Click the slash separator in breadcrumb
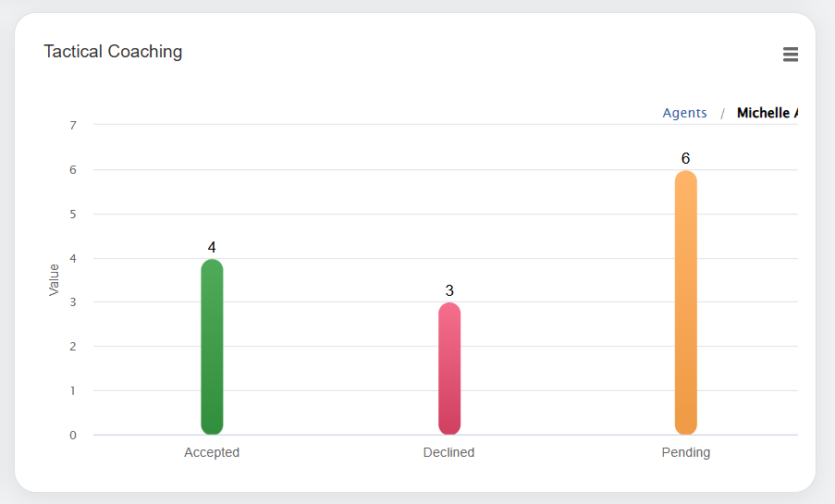The width and height of the screenshot is (835, 504). 722,114
